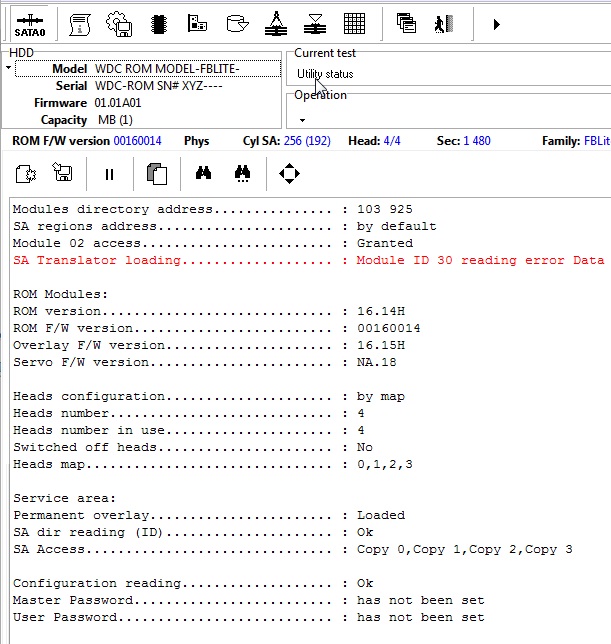611x644 pixels.
Task: Click the Configuration reading Ok line
Action: [193, 583]
